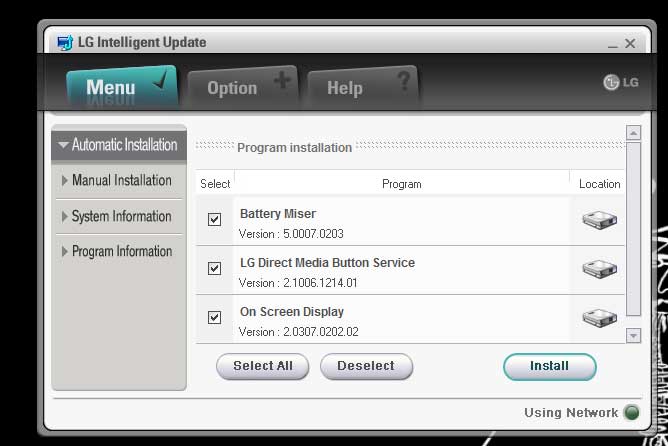Click the Battery Miser program name

coord(278,213)
